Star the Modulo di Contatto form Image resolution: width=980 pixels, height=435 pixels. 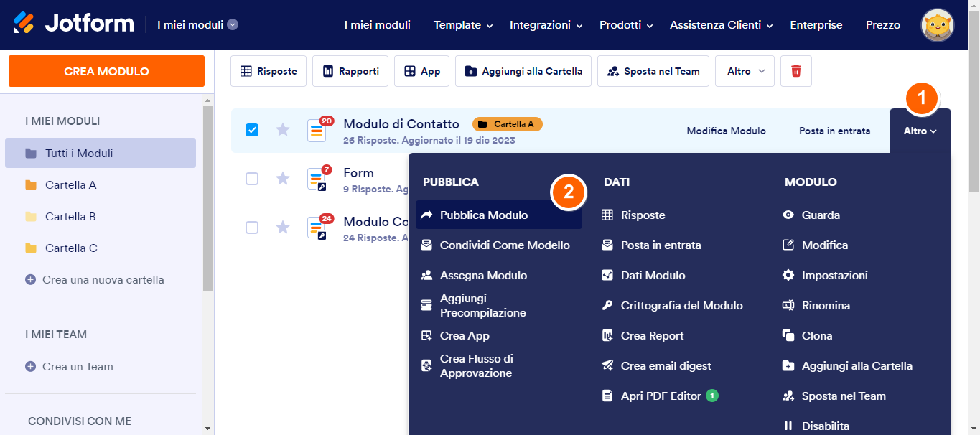pyautogui.click(x=283, y=130)
